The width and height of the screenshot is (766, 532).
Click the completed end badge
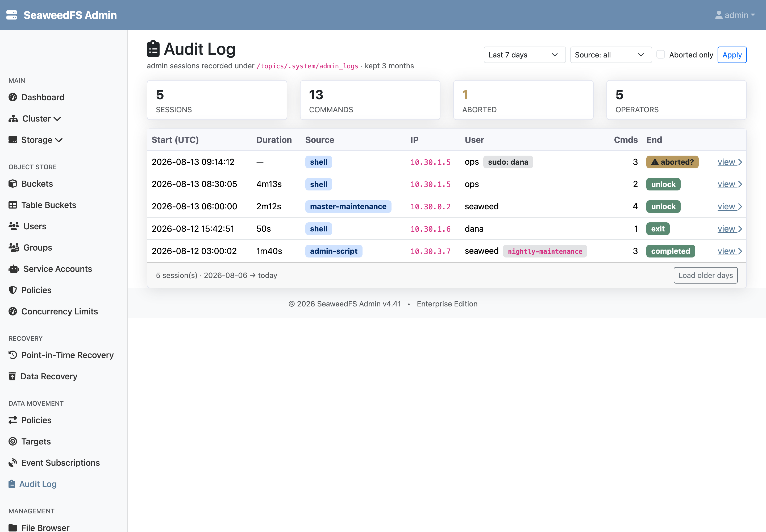670,251
